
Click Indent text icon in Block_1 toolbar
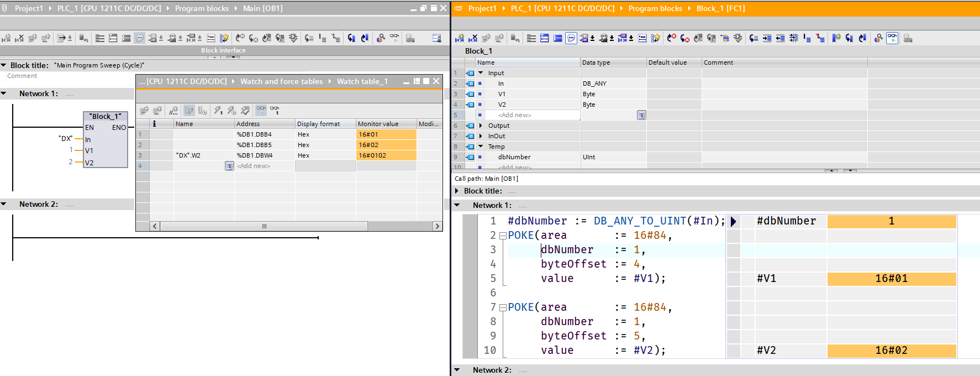click(x=767, y=38)
